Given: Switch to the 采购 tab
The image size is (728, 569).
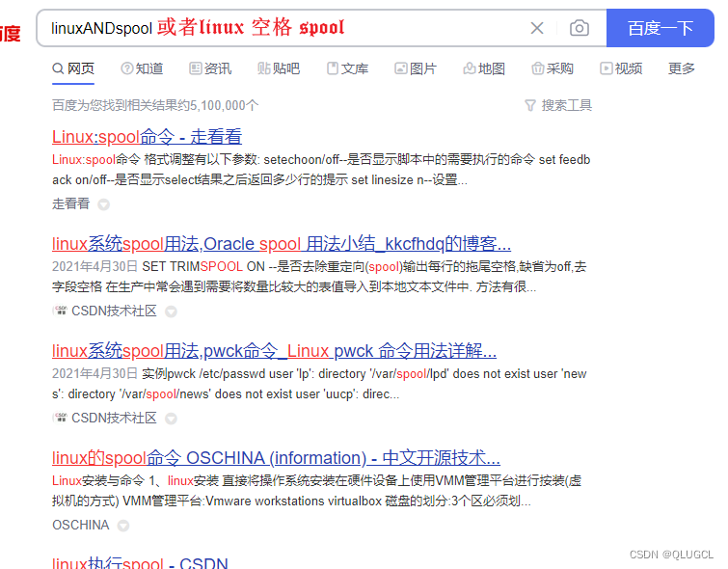Looking at the screenshot, I should (553, 68).
